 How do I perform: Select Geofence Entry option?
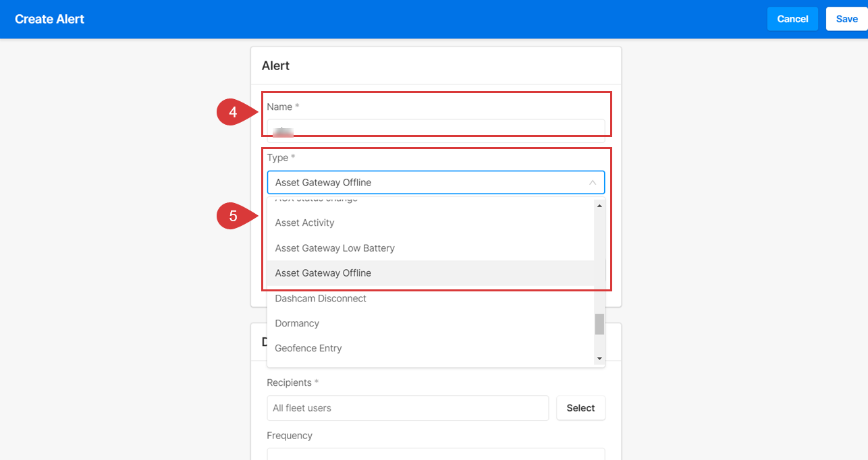(x=431, y=348)
